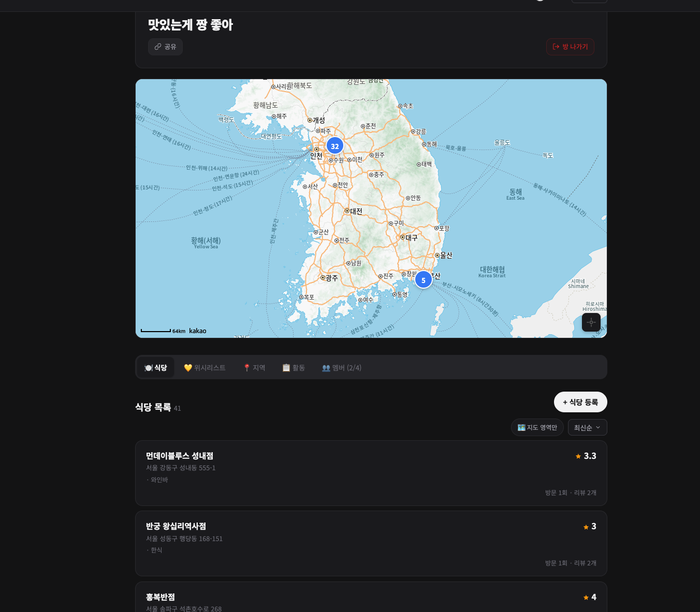Open the 32 restaurant cluster marker near Seoul
Screen dimensions: 700x612
(x=335, y=146)
